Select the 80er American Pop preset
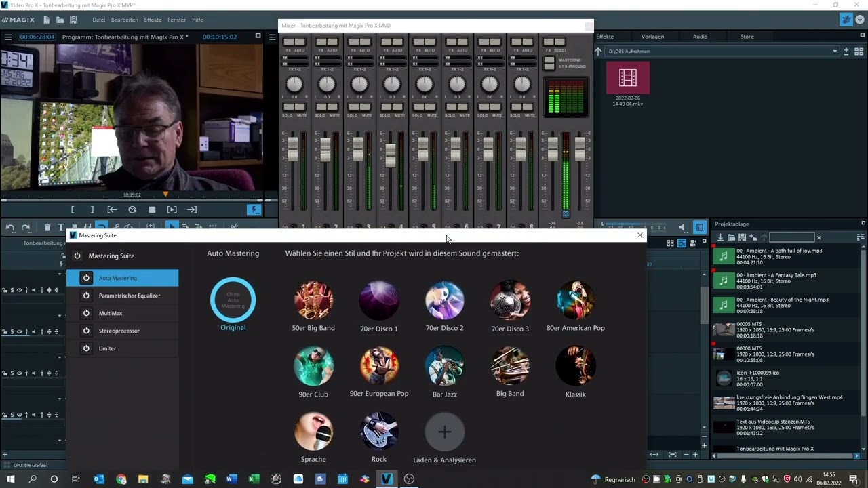The image size is (868, 488). click(576, 300)
